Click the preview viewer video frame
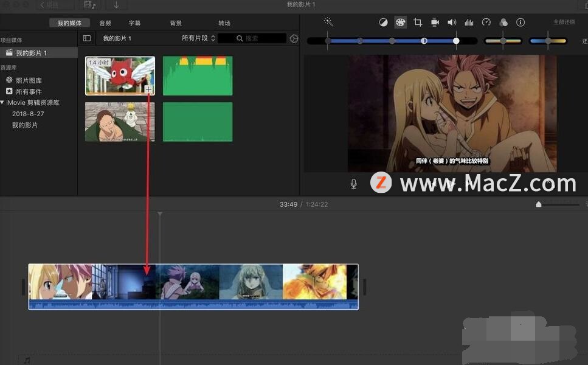 [452, 114]
